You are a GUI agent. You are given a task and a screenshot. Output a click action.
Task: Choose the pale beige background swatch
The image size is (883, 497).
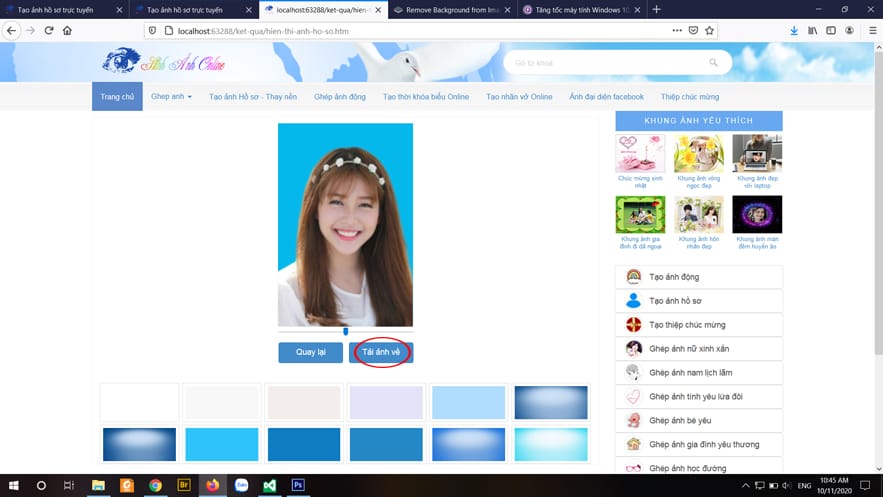pos(304,402)
